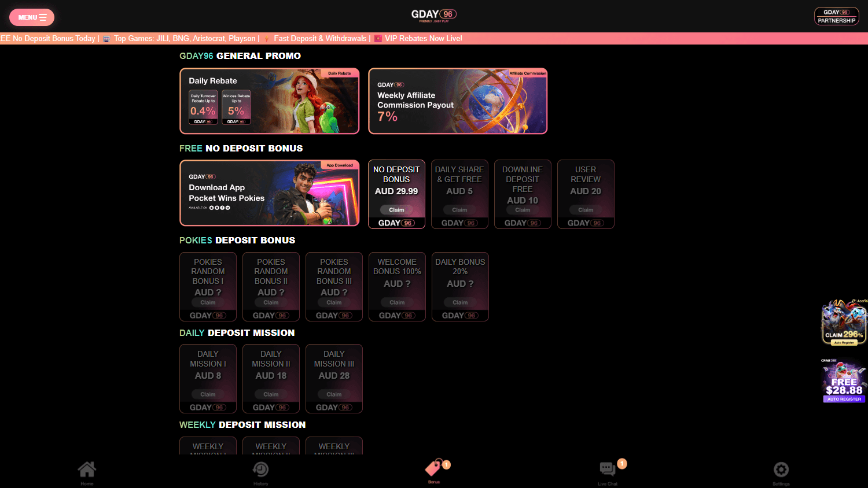Open the Download App Pocket Wins Pokies banner
Viewport: 868px width, 488px height.
(x=269, y=194)
